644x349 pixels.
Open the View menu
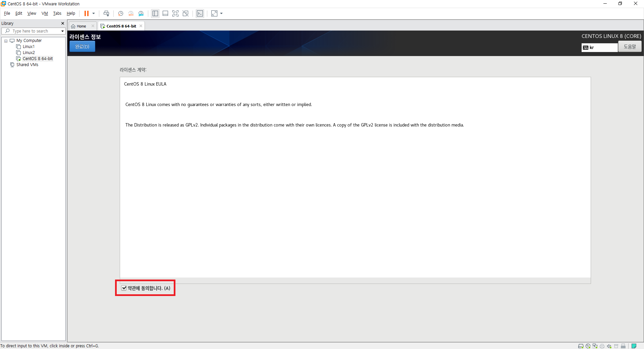tap(32, 13)
